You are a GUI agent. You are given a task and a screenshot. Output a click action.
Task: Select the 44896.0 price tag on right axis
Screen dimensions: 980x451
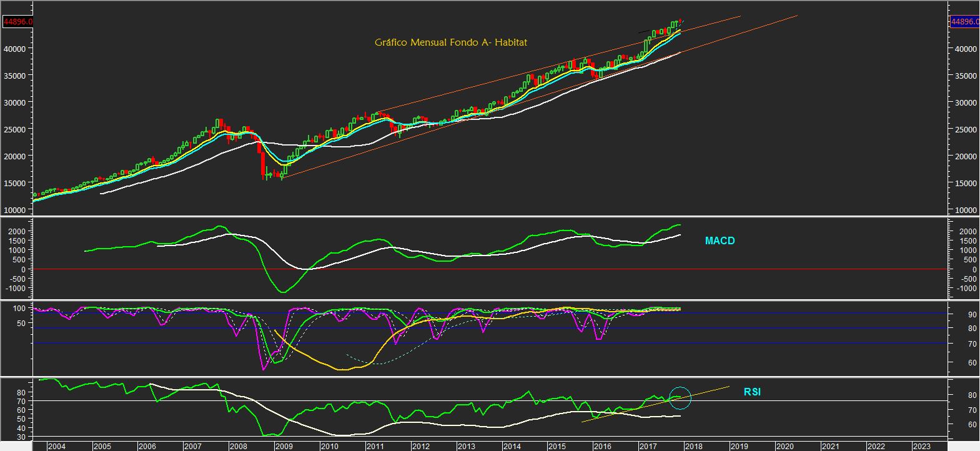pos(964,21)
